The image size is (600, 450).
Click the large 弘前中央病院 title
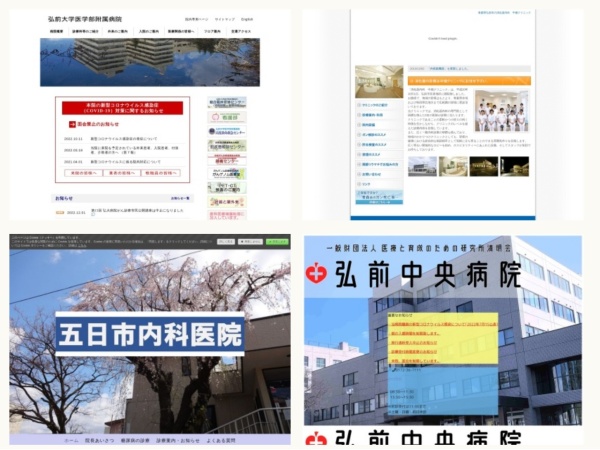click(x=428, y=274)
